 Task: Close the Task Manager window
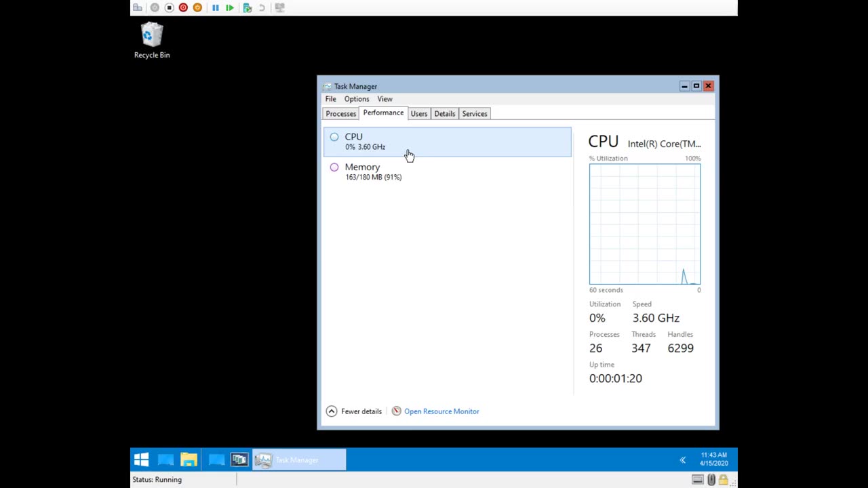pos(708,86)
